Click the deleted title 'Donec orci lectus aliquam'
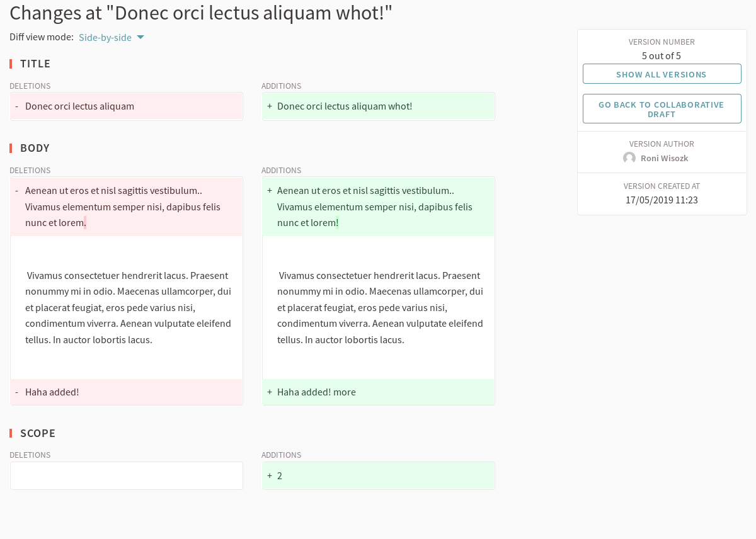 pos(79,106)
